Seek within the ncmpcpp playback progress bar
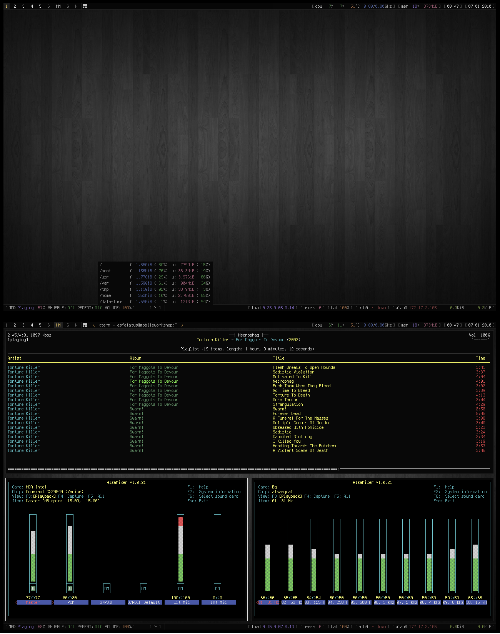 pos(249,469)
